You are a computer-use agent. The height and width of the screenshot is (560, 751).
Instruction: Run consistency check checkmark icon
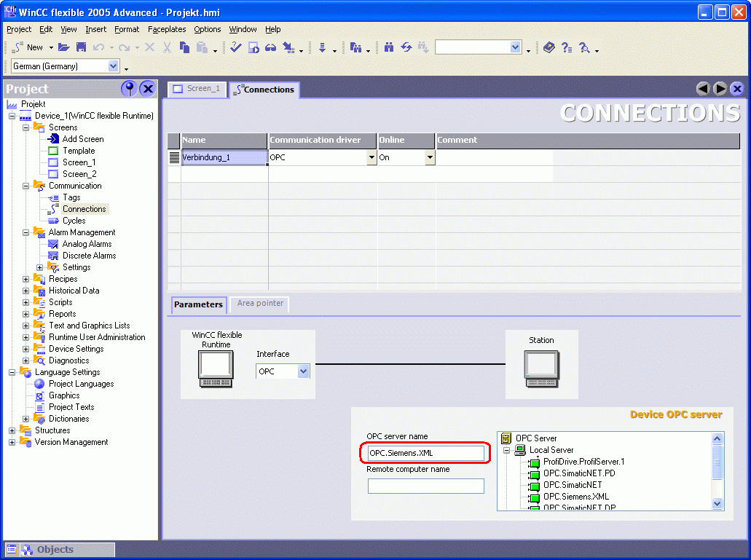pos(236,47)
